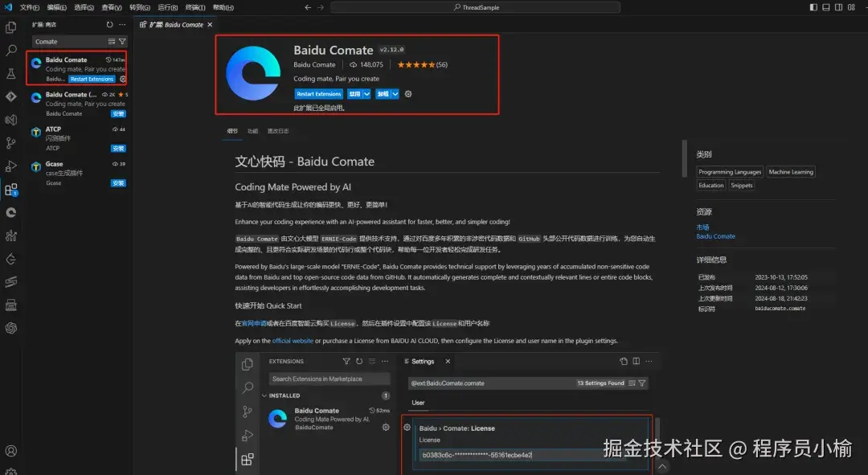Select the ATCP extension list row
The height and width of the screenshot is (475, 868).
(79, 138)
